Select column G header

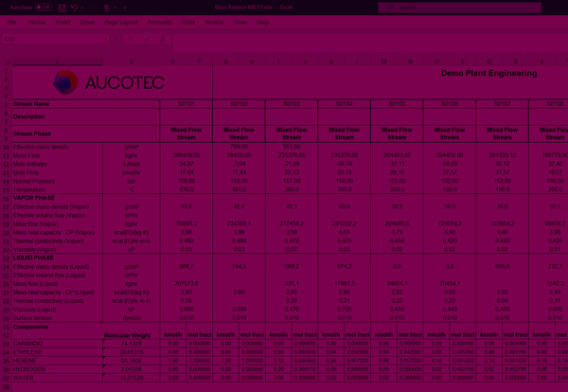(225, 62)
